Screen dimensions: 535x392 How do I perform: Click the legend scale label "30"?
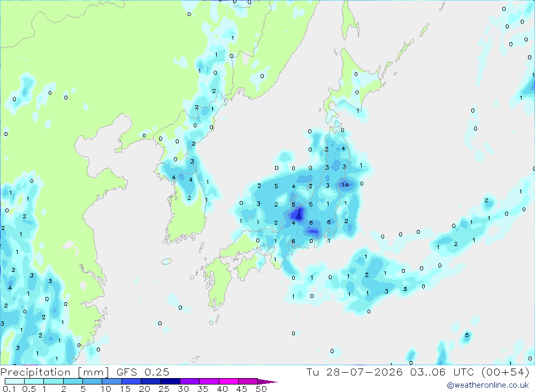[183, 389]
